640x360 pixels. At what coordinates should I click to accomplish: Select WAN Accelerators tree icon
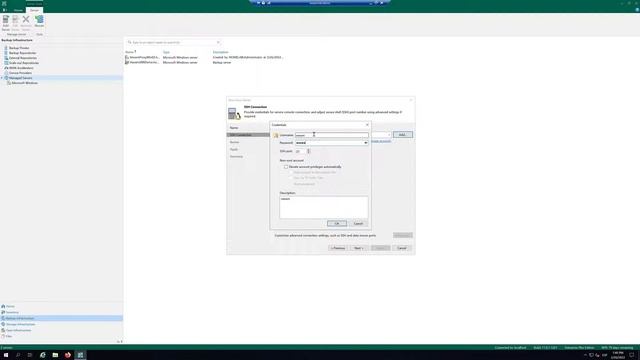[x=6, y=68]
